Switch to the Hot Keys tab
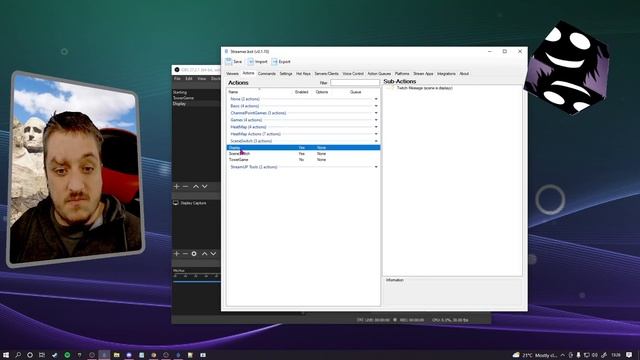Image resolution: width=640 pixels, height=360 pixels. click(303, 73)
